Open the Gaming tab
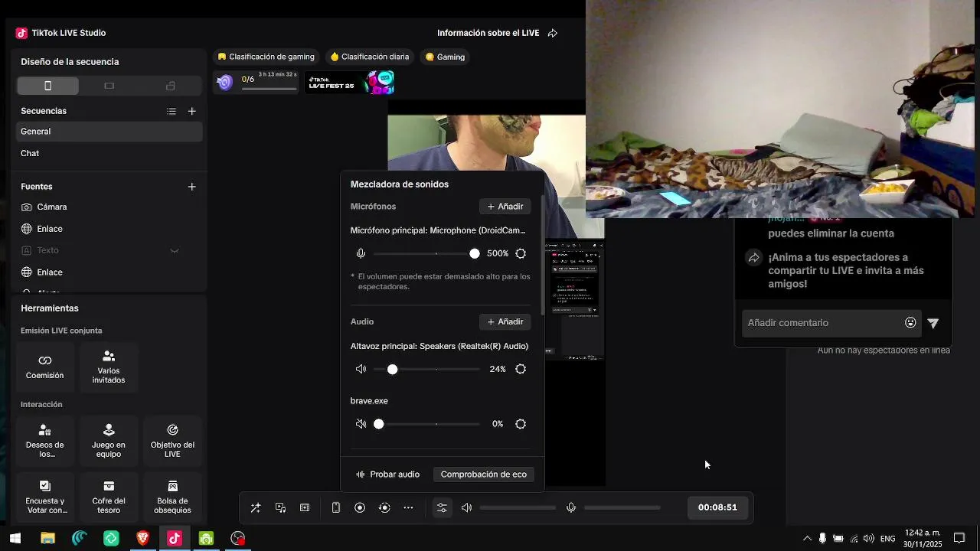The height and width of the screenshot is (551, 980). coord(445,57)
